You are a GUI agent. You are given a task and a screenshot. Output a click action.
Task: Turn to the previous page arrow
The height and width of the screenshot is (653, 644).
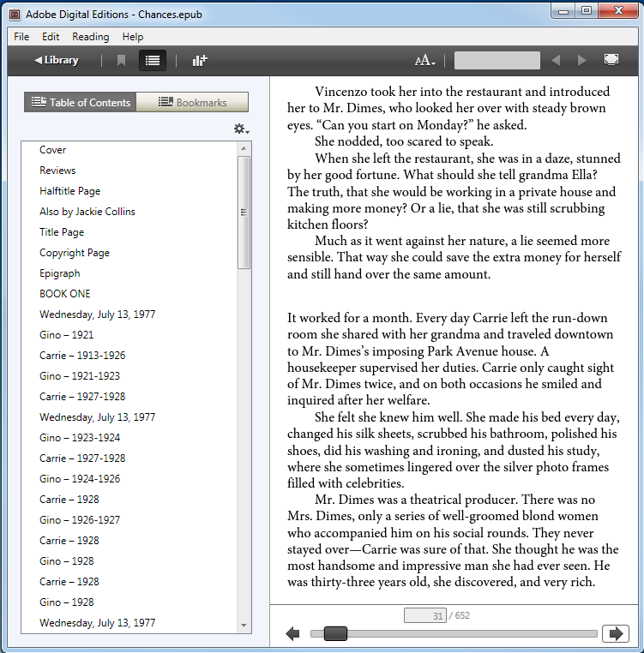(292, 634)
